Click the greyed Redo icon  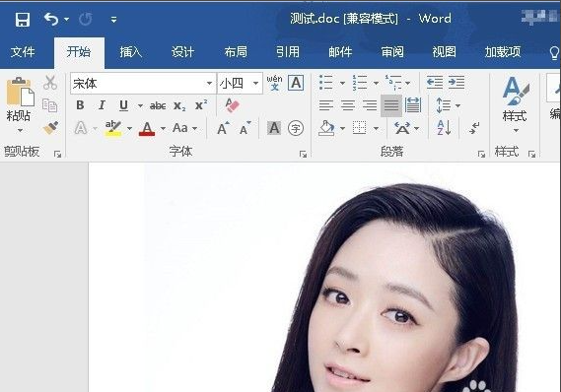(x=85, y=20)
